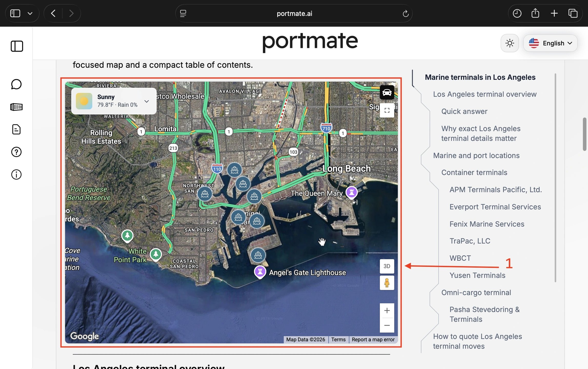Select the Street View pegman icon

[x=387, y=283]
